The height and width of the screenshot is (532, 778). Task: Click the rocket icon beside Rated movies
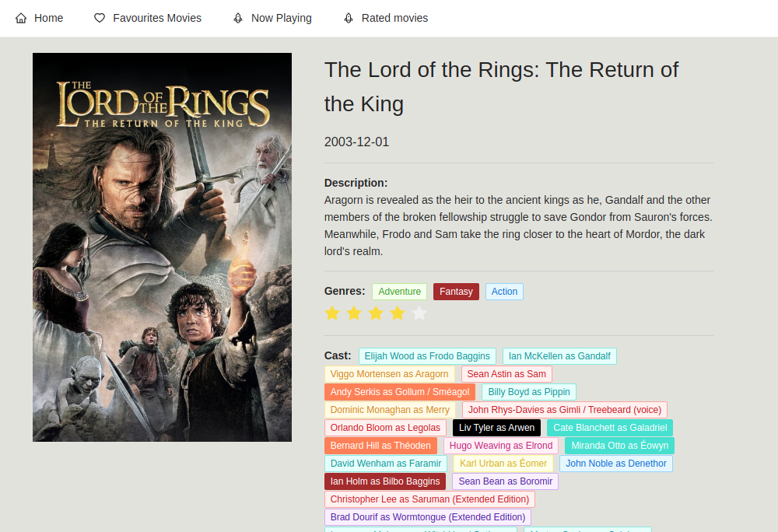349,19
